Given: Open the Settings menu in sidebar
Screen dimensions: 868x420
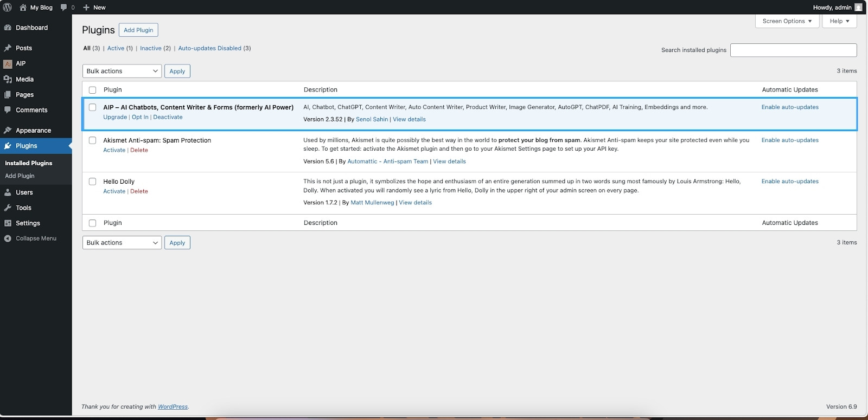Looking at the screenshot, I should (28, 223).
